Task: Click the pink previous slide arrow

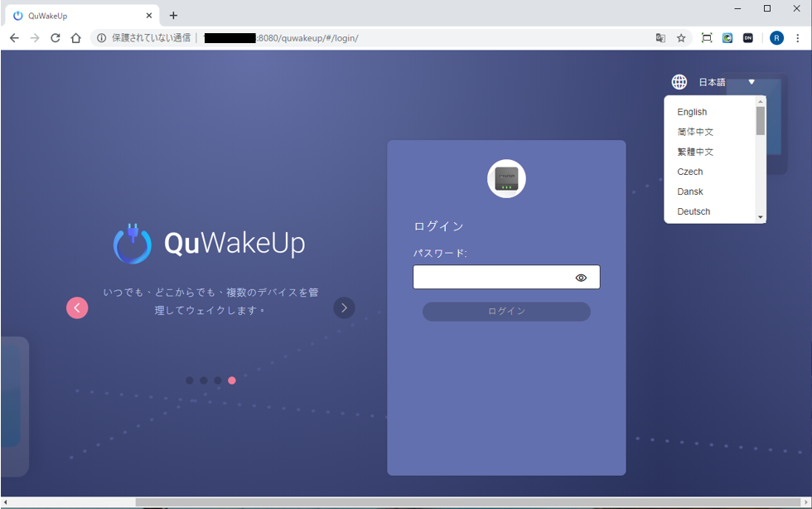Action: pos(77,308)
